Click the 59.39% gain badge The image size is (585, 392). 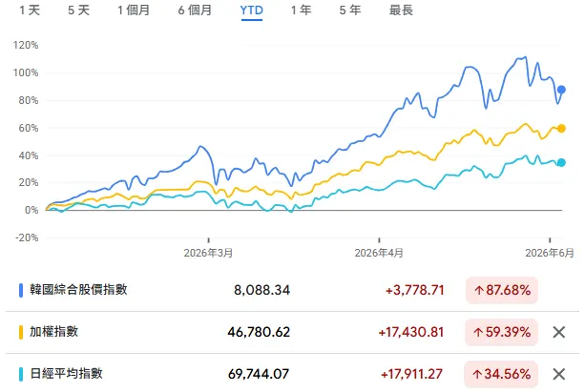[502, 332]
